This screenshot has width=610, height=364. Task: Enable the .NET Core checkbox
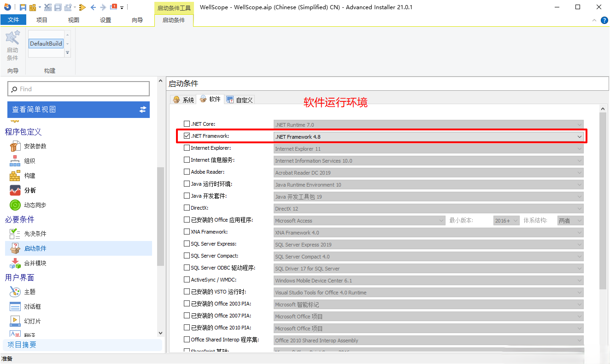187,124
